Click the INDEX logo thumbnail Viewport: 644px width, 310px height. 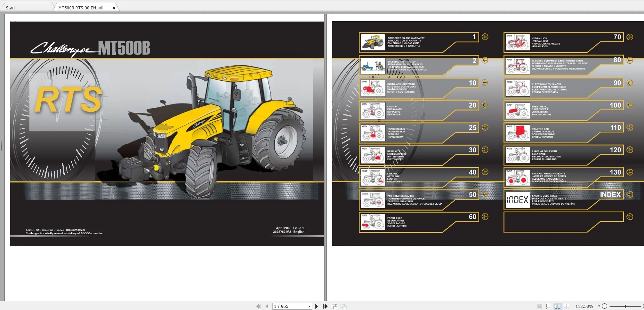[x=517, y=200]
